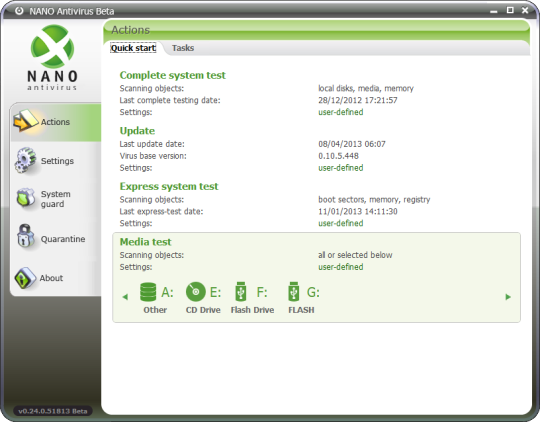Click the 'CD Drive' caption
Viewport: 540px width, 422px height.
(203, 310)
